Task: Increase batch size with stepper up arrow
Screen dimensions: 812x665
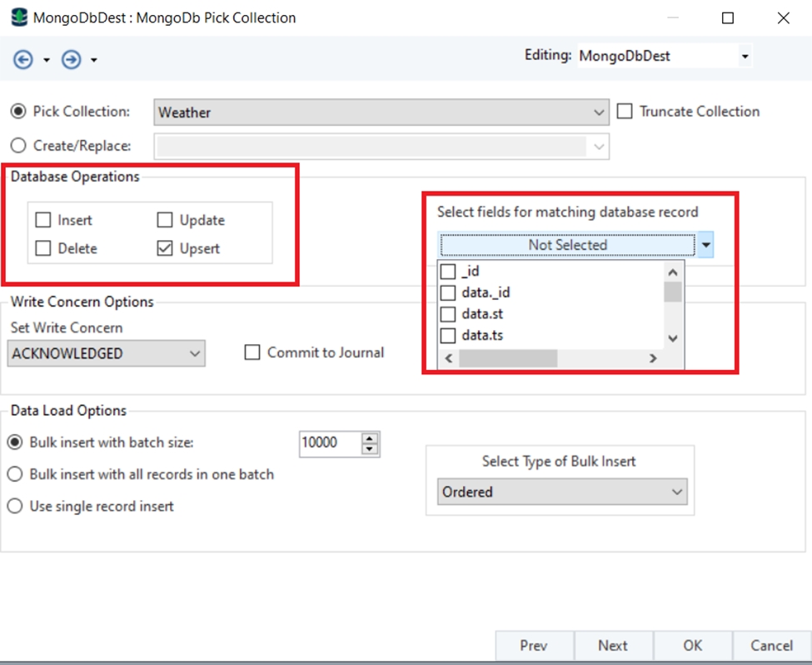Action: 370,437
